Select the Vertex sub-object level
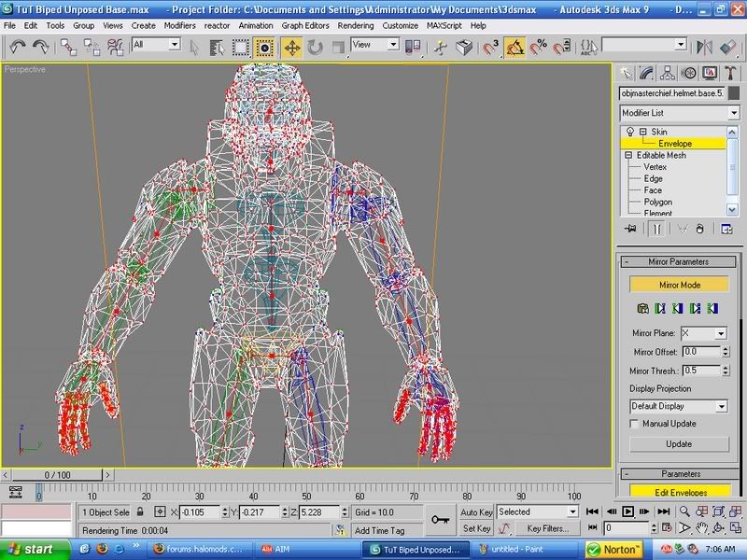The image size is (747, 560). 655,167
